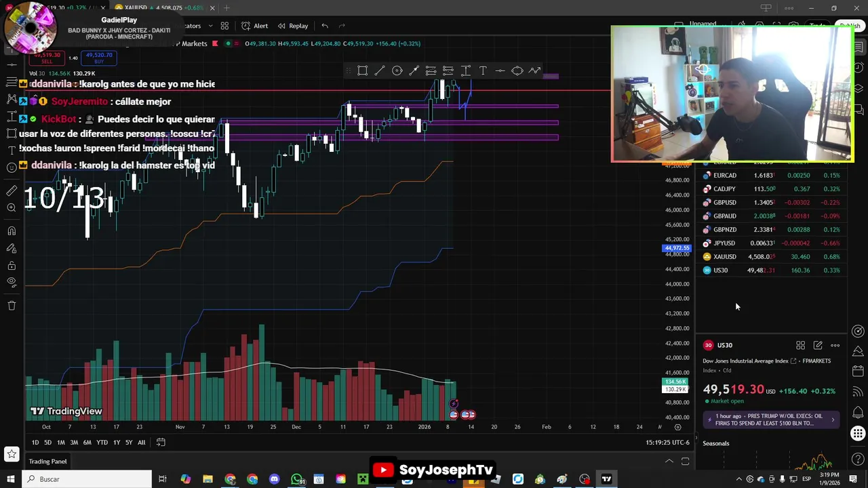The width and height of the screenshot is (868, 488).
Task: Select the ellipse tool in floating toolbar
Action: point(517,70)
